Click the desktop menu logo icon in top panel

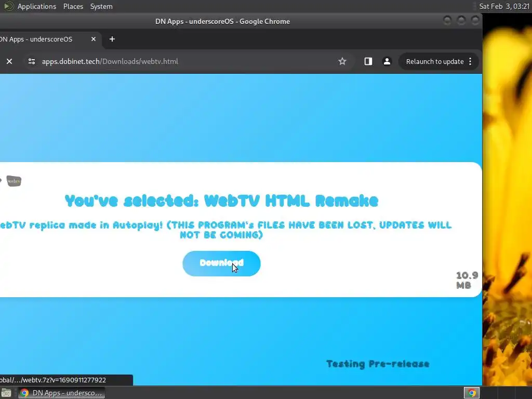(x=8, y=6)
